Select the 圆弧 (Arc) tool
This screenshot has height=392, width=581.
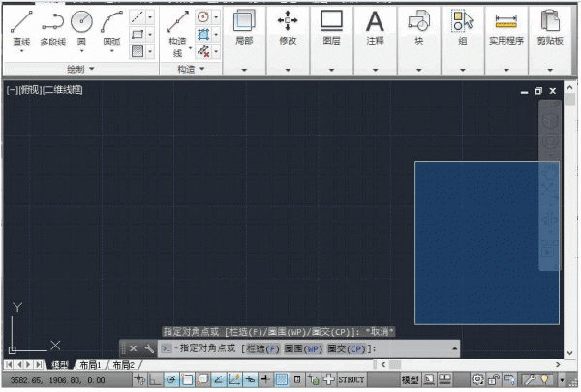point(111,28)
